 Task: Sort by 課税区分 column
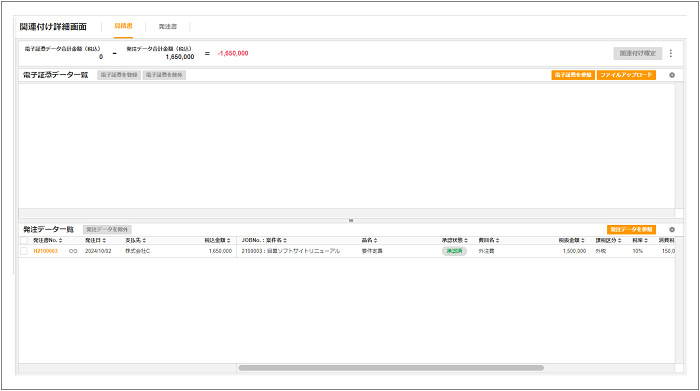click(608, 241)
